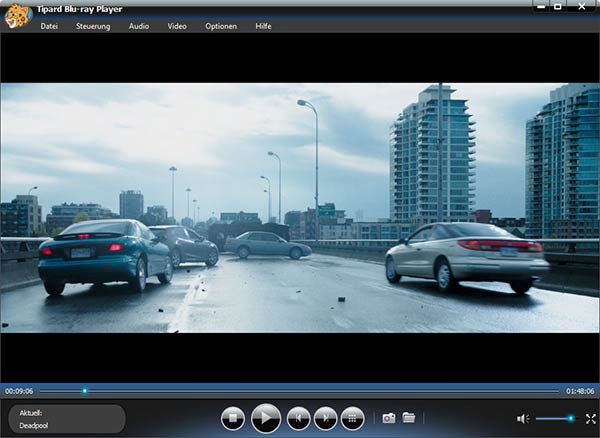
Task: Take a snapshot with the camera icon
Action: point(389,418)
